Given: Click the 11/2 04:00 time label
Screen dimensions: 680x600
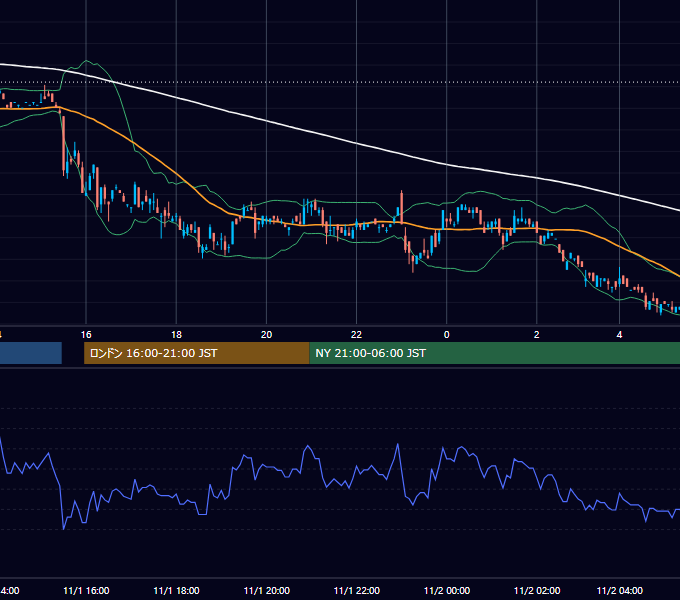Looking at the screenshot, I should coord(620,590).
